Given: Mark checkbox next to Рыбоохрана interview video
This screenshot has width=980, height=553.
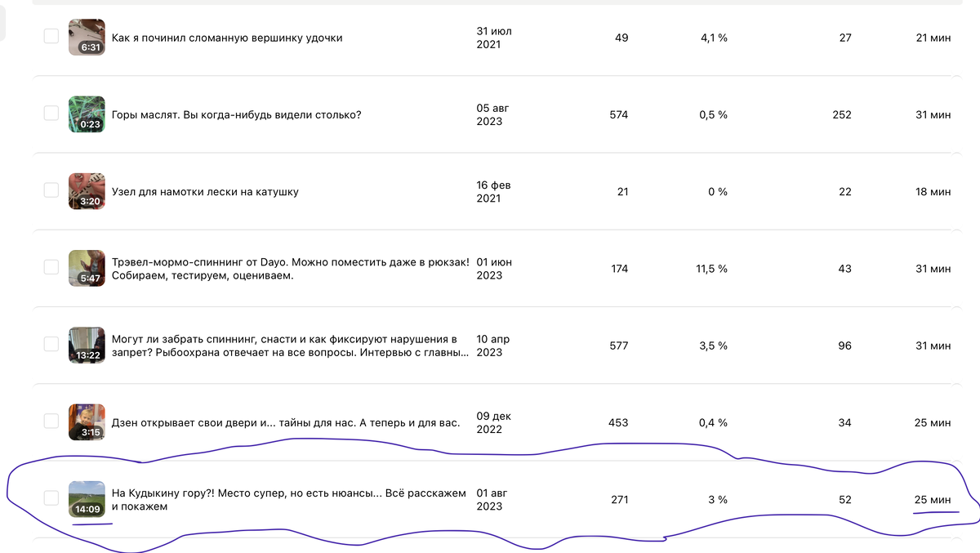Looking at the screenshot, I should [x=51, y=345].
